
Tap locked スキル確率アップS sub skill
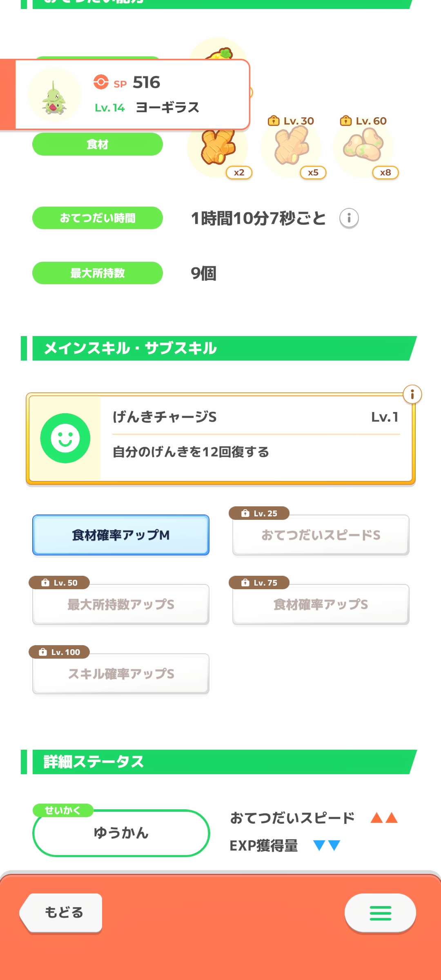pyautogui.click(x=121, y=674)
